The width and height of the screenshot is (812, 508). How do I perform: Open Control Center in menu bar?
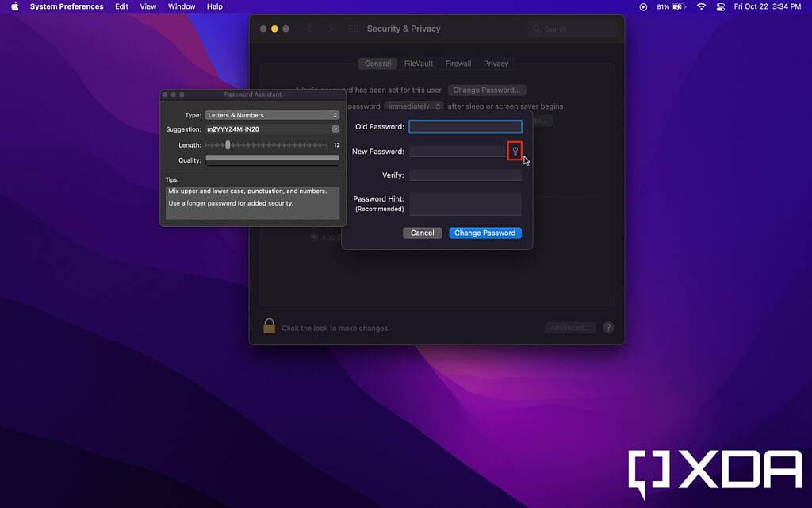[x=720, y=6]
